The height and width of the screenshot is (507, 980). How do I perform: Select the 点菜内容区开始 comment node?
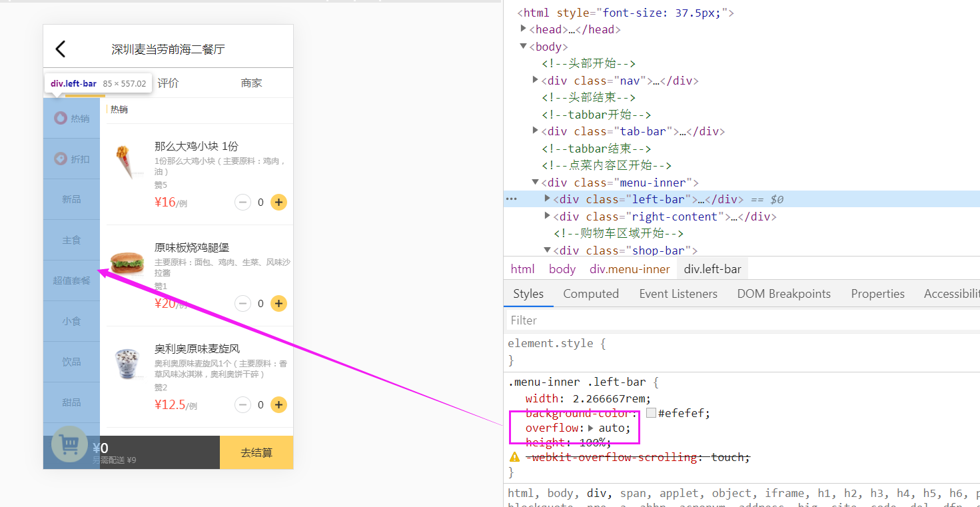pos(607,165)
